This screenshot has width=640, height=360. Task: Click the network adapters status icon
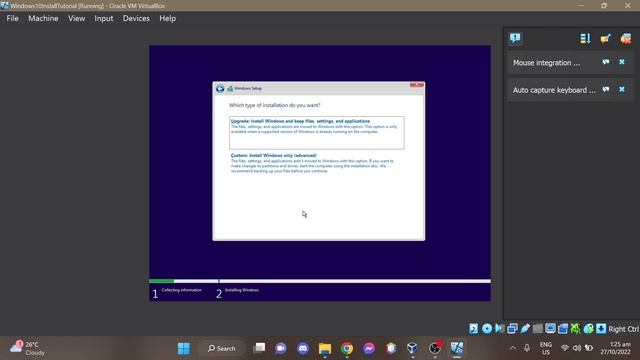pyautogui.click(x=512, y=329)
